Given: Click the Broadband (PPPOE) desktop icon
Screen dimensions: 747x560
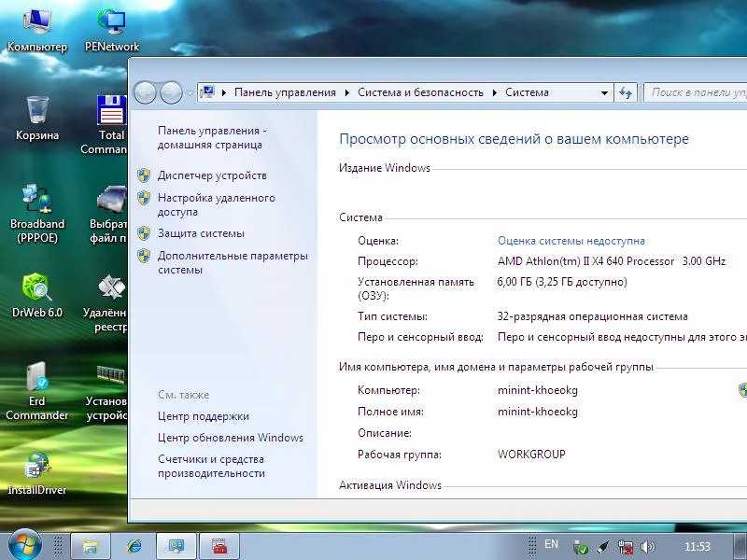Looking at the screenshot, I should [36, 200].
